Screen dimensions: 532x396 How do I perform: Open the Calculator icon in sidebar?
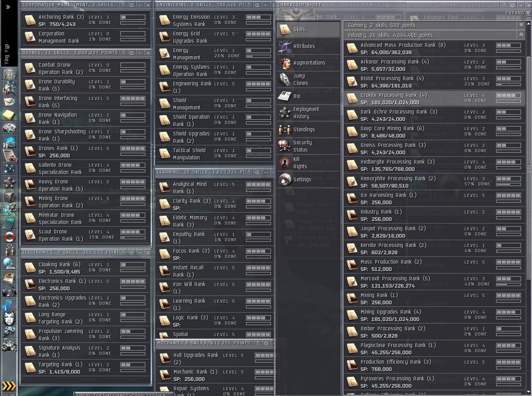pyautogui.click(x=9, y=224)
